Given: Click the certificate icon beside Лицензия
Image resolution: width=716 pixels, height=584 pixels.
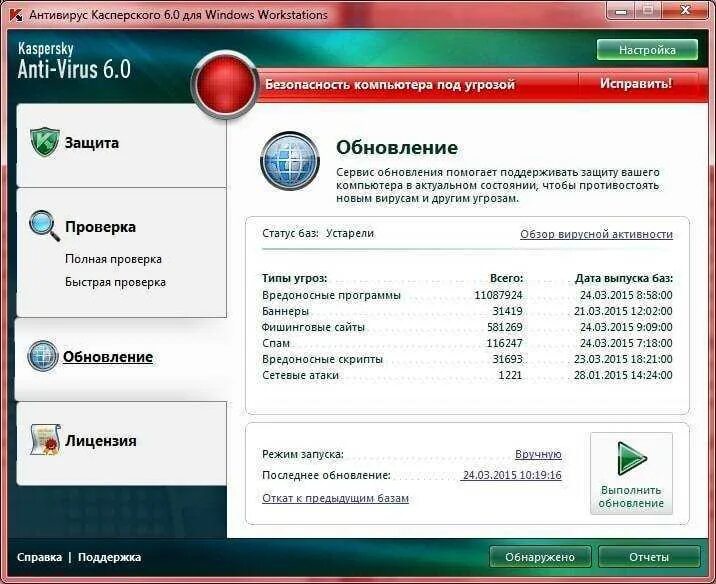Looking at the screenshot, I should coord(45,440).
